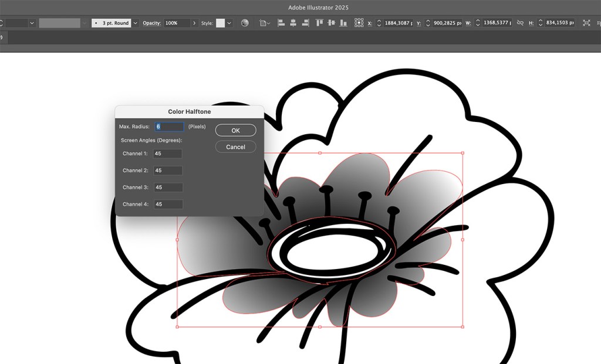Click the Max. Radius input field
The height and width of the screenshot is (364, 601).
pos(169,127)
